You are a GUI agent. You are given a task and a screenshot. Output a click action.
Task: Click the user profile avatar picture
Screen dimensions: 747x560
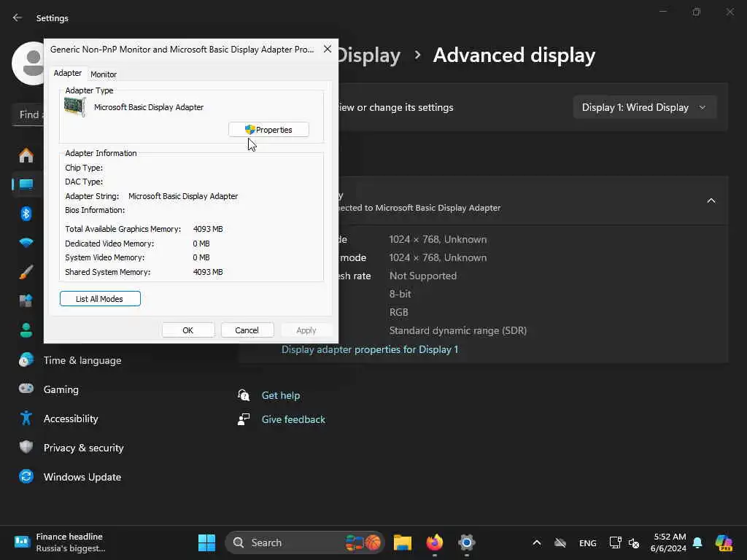point(28,63)
